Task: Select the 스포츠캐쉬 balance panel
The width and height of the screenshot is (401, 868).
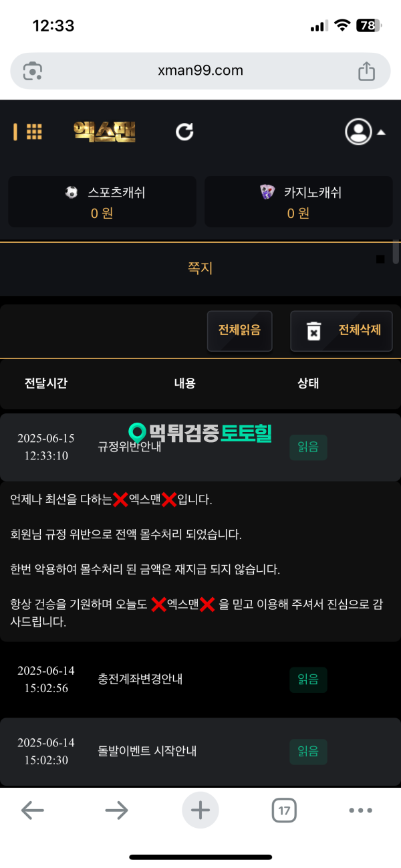Action: 102,202
